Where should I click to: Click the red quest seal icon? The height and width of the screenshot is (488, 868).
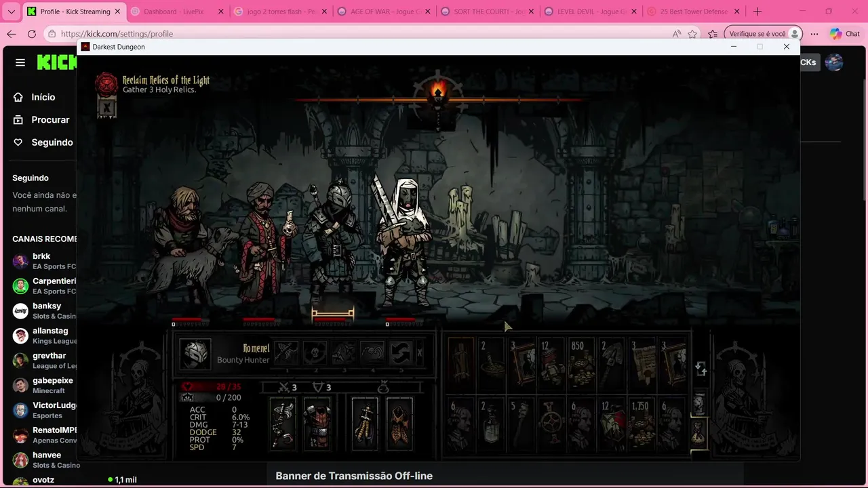coord(106,84)
